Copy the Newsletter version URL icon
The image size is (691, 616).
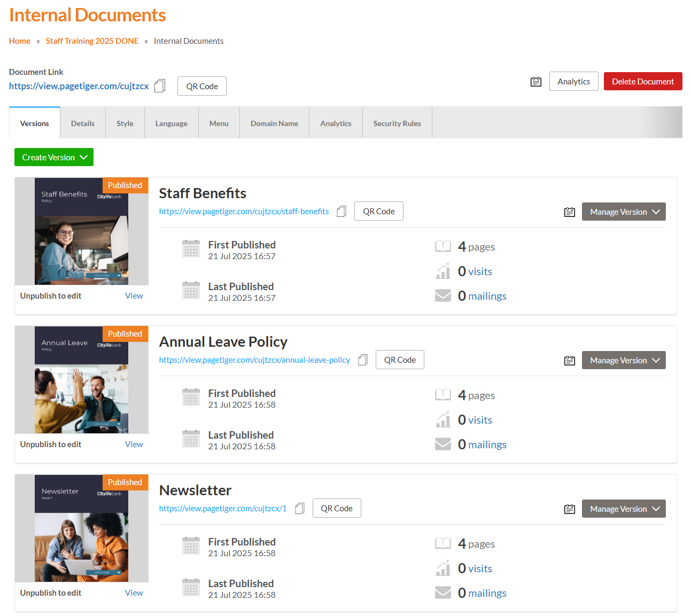[300, 509]
